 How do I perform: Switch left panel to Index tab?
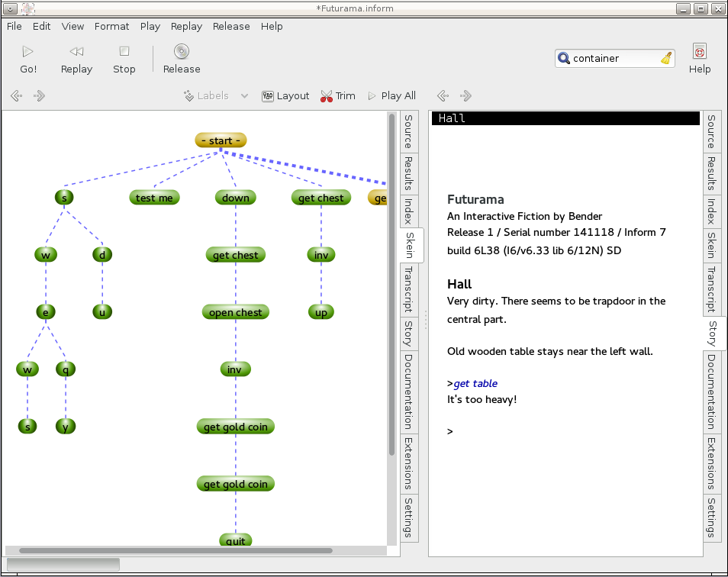pyautogui.click(x=408, y=211)
